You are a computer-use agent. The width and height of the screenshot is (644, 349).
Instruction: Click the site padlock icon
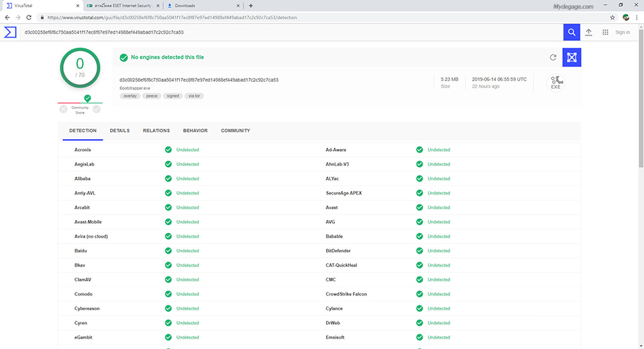pos(42,17)
